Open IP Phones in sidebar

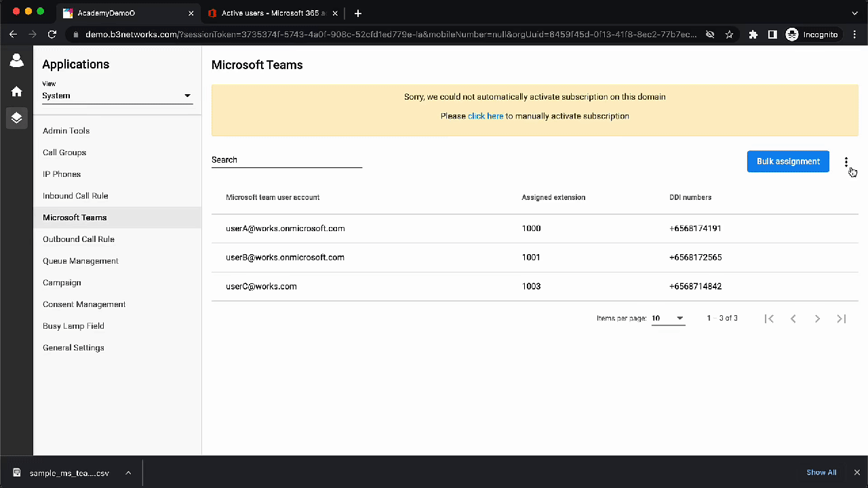(117, 174)
